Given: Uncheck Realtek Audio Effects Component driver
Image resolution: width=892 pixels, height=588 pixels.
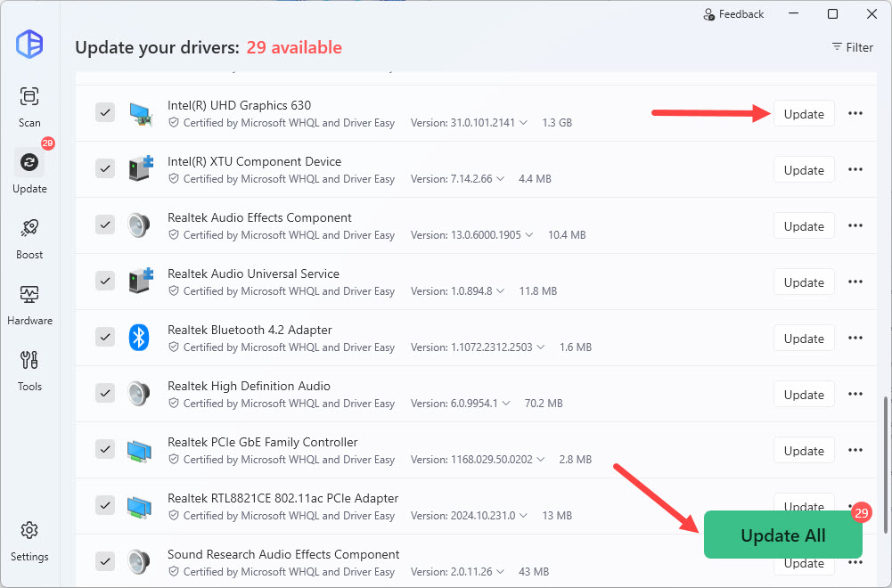Looking at the screenshot, I should click(x=105, y=225).
